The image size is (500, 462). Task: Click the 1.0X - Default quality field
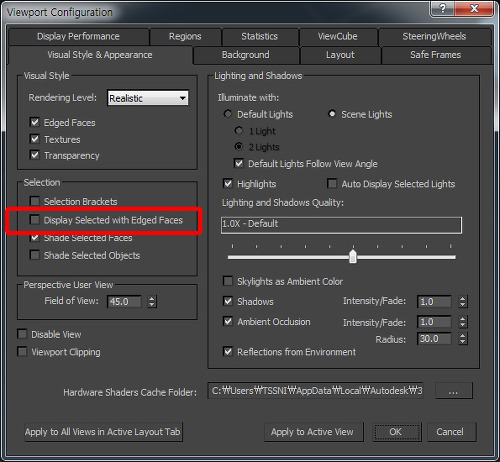[341, 225]
